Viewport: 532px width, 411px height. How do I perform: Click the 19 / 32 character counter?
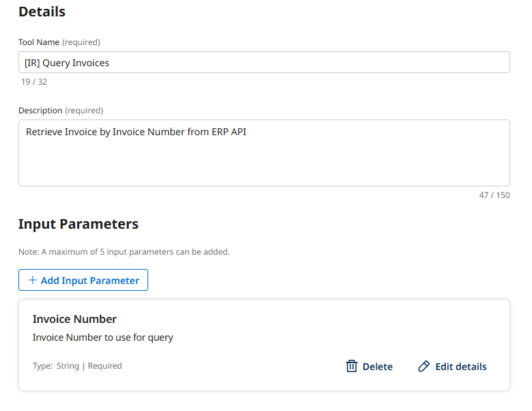[x=34, y=82]
